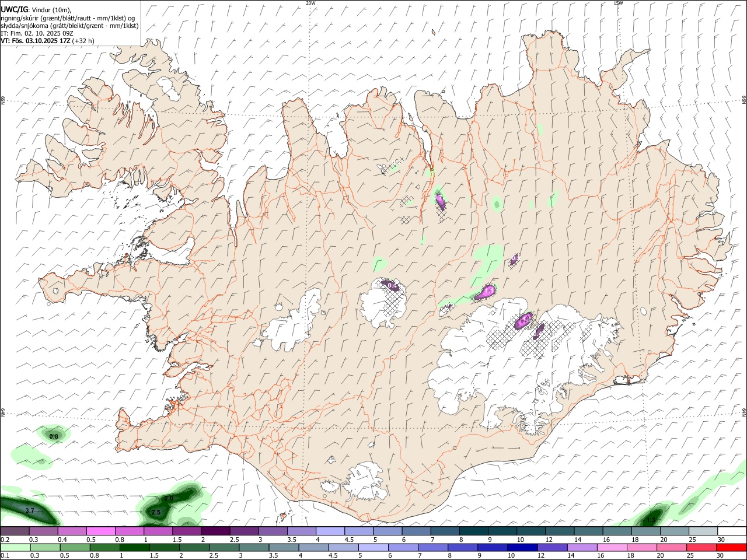747x560 pixels.
Task: Click the 'VT: Fös. 03.10.2025 17Z' line
Action: click(47, 41)
